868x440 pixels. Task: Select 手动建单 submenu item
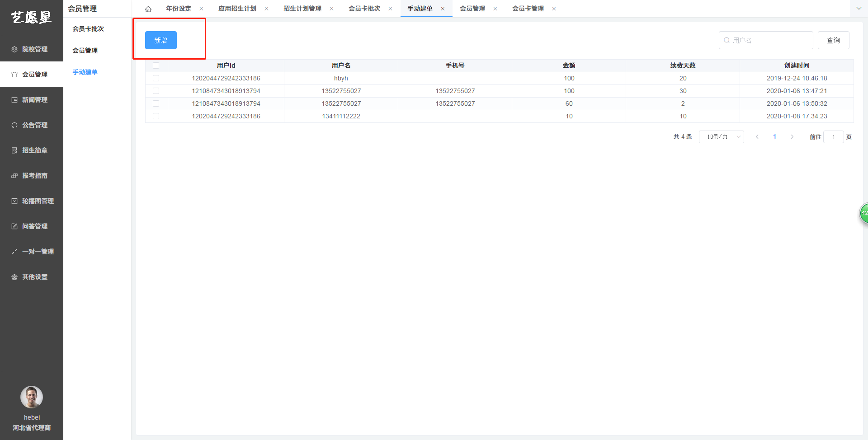(85, 72)
